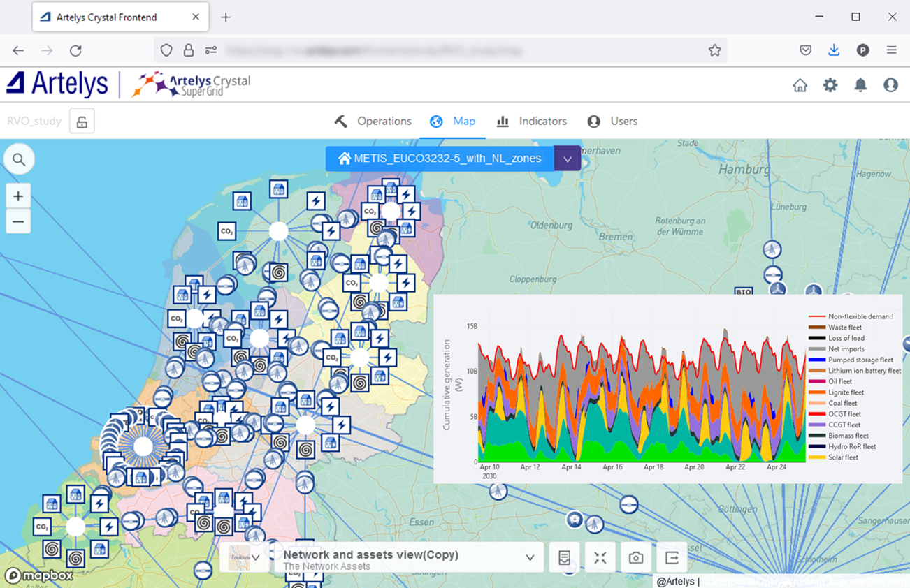Toggle Net imports legend entry

click(837, 349)
